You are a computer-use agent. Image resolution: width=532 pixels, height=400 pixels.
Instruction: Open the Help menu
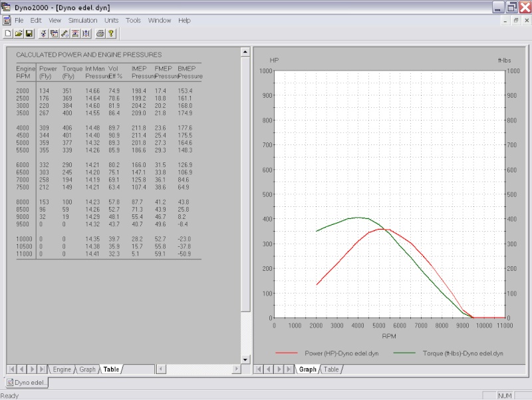pyautogui.click(x=184, y=21)
